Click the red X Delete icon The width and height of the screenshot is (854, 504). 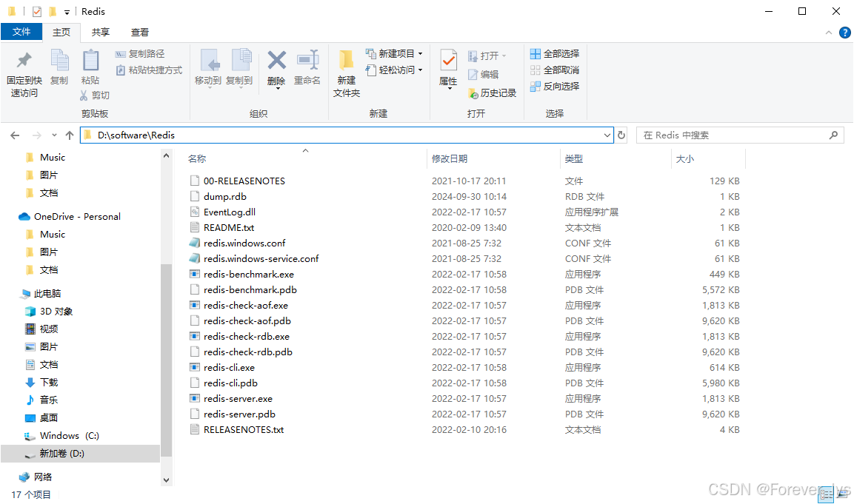(x=277, y=61)
